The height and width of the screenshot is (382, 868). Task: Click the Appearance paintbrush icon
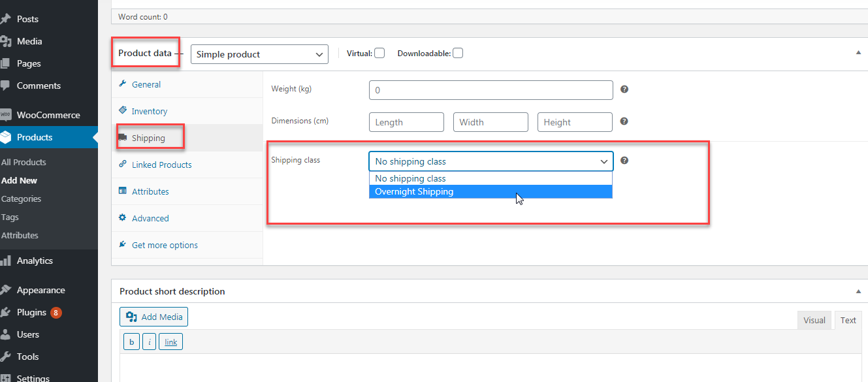[6, 290]
